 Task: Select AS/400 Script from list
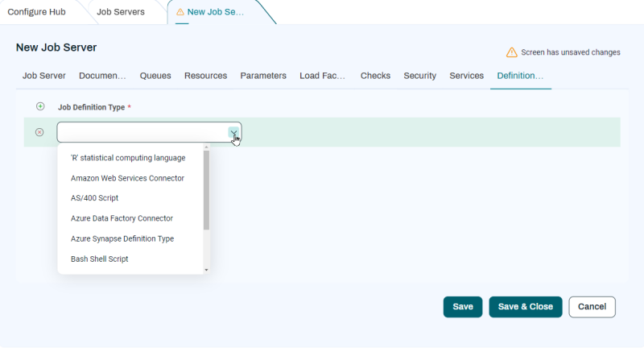(95, 198)
